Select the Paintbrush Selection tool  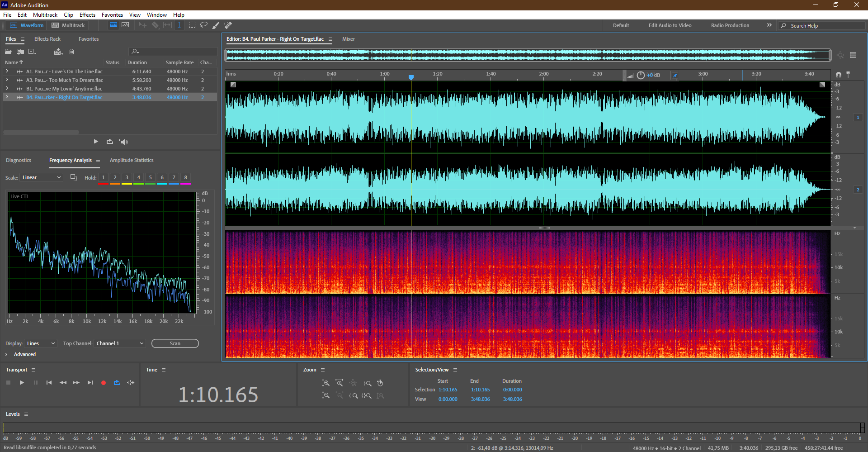click(x=216, y=25)
